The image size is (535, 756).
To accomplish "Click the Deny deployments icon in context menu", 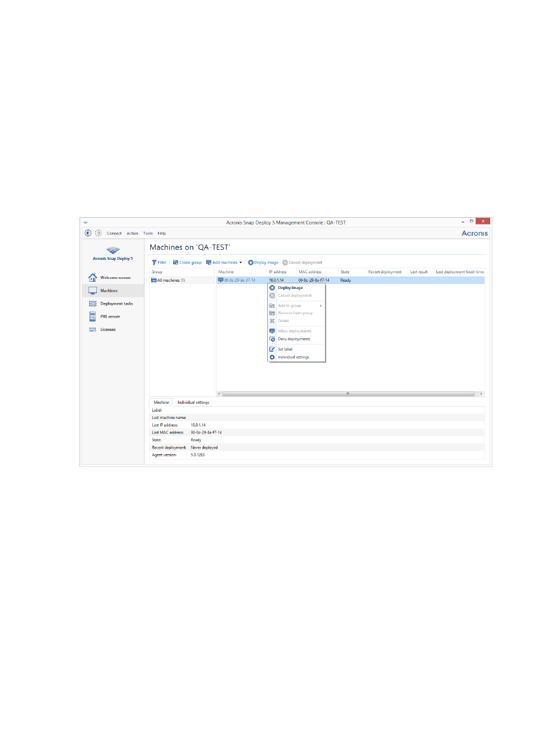I will click(272, 339).
